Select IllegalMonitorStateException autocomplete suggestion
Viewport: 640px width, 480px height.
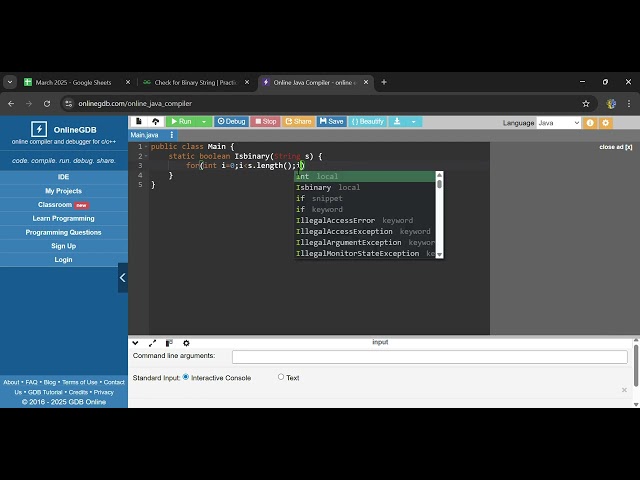tap(365, 253)
